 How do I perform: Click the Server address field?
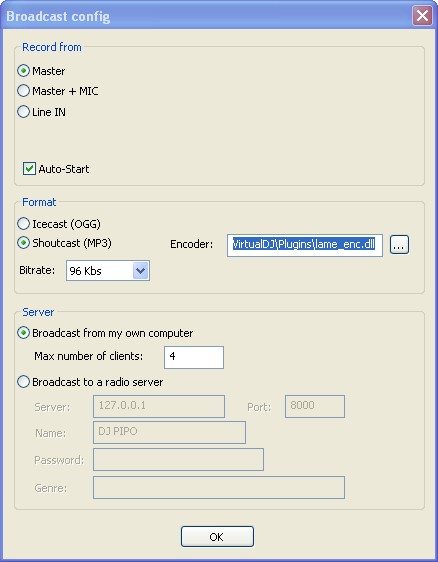pyautogui.click(x=159, y=406)
